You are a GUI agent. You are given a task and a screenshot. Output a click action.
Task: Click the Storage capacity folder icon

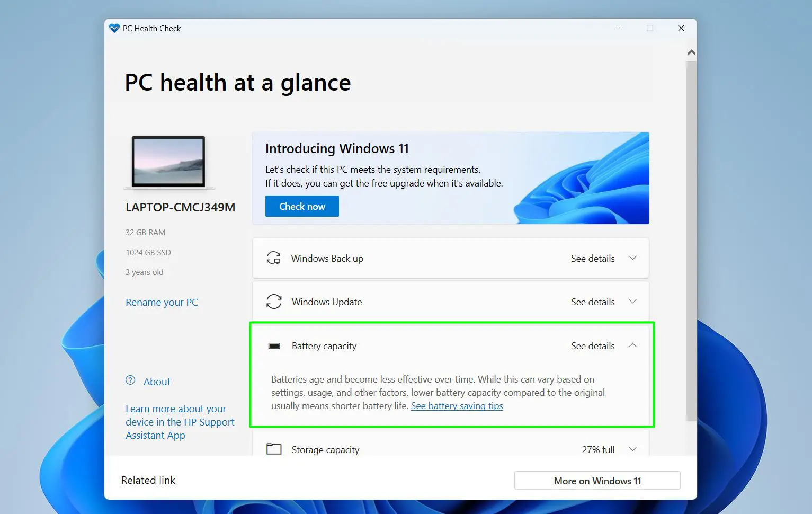pyautogui.click(x=274, y=449)
